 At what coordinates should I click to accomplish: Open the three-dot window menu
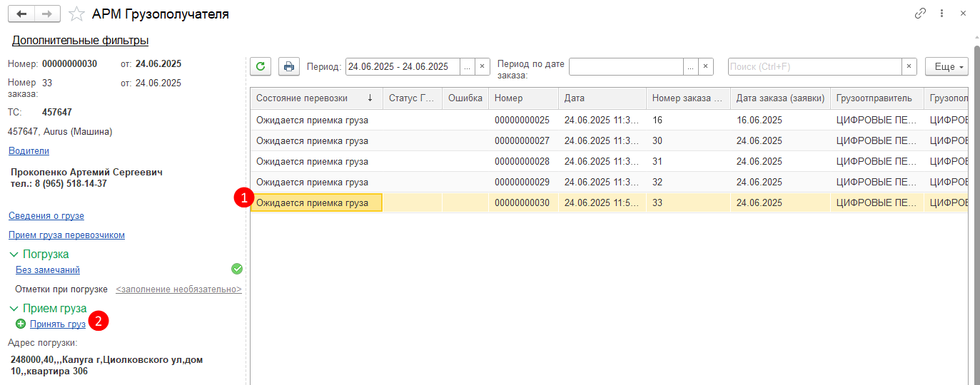(x=941, y=14)
